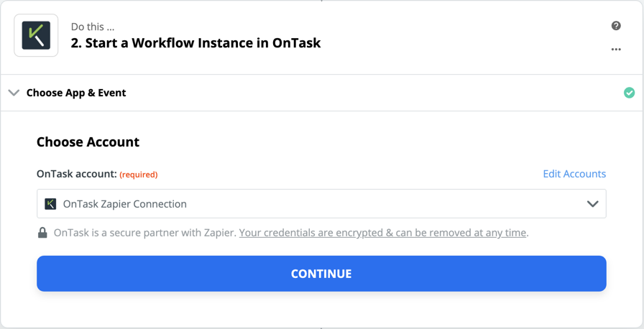Click the OnTask app logo in header

point(36,35)
